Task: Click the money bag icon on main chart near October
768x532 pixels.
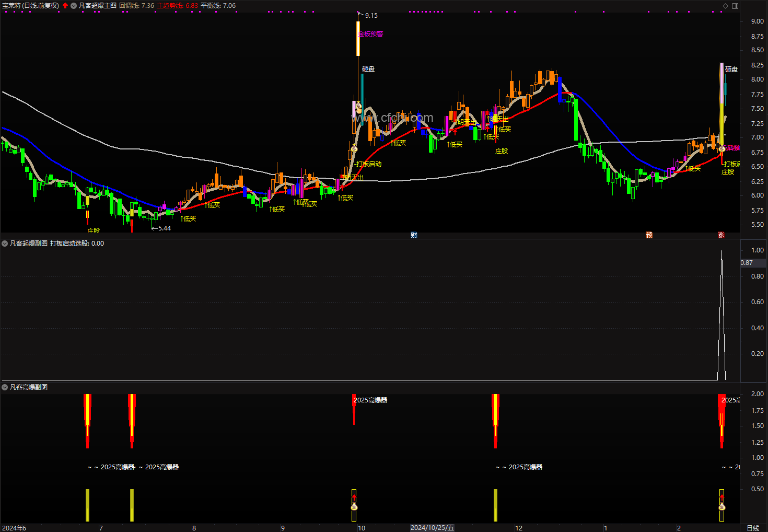Action: click(354, 149)
